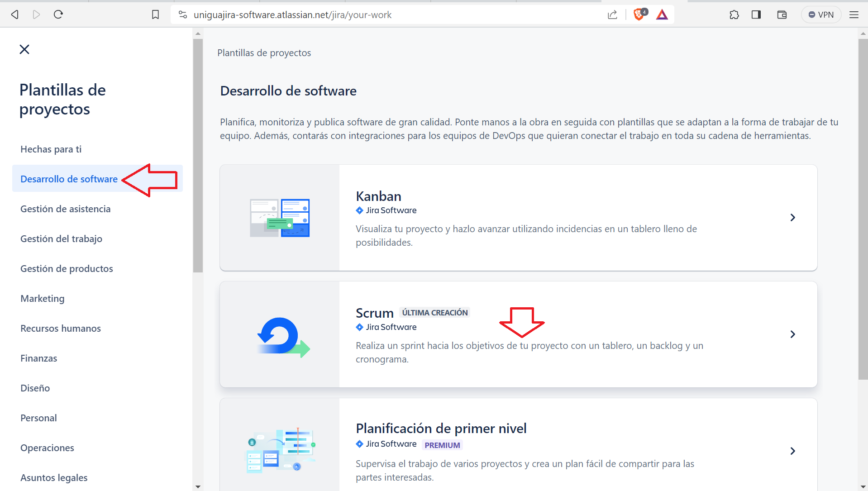
Task: Click the sidebar scrollbar up arrow
Action: point(198,33)
